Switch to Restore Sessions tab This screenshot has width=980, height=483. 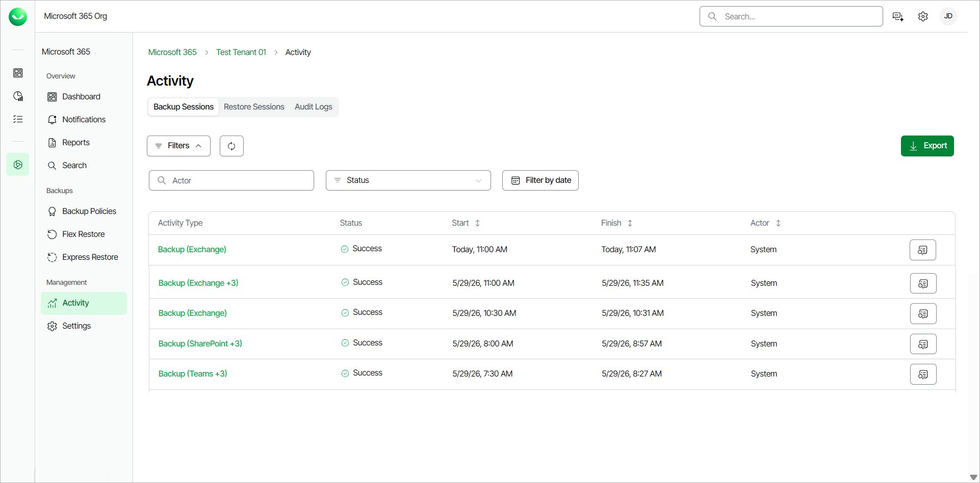(254, 107)
